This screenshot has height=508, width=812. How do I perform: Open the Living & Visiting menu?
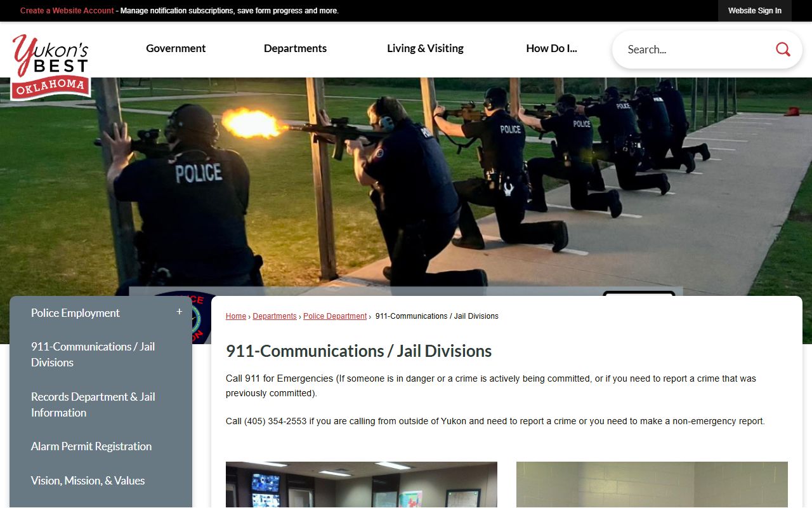(x=425, y=48)
